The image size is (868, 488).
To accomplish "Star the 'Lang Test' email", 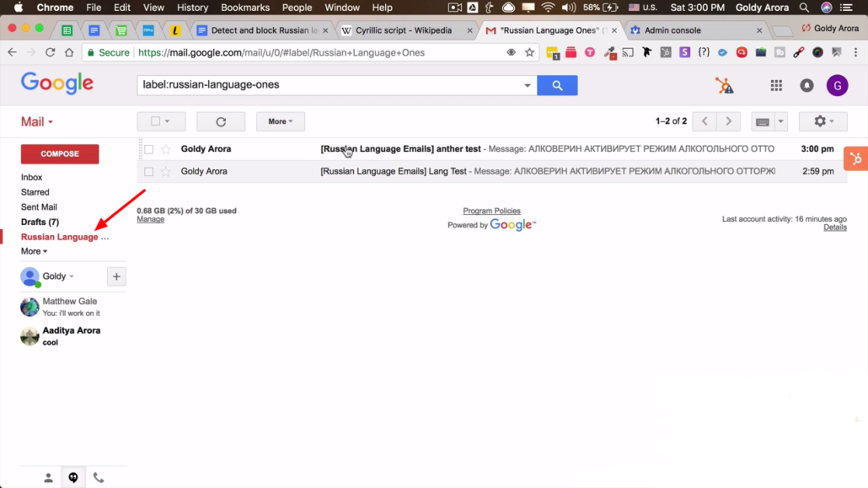I will pos(165,172).
